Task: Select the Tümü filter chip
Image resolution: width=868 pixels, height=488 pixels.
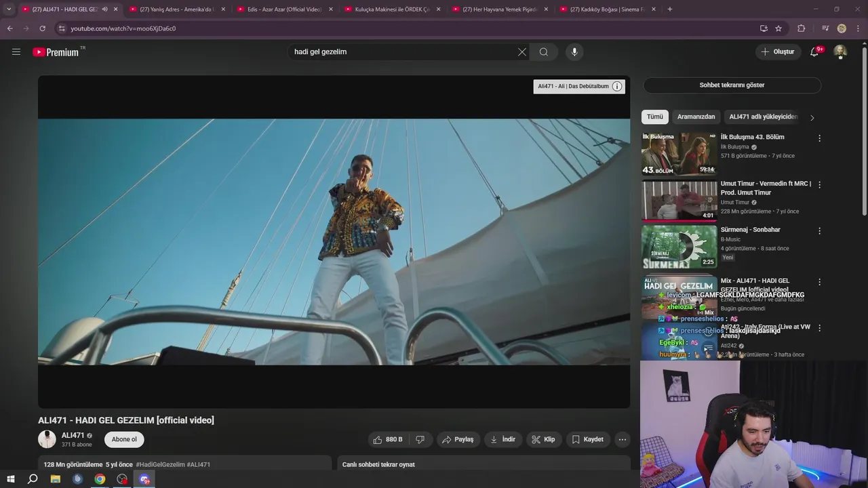Action: 655,117
